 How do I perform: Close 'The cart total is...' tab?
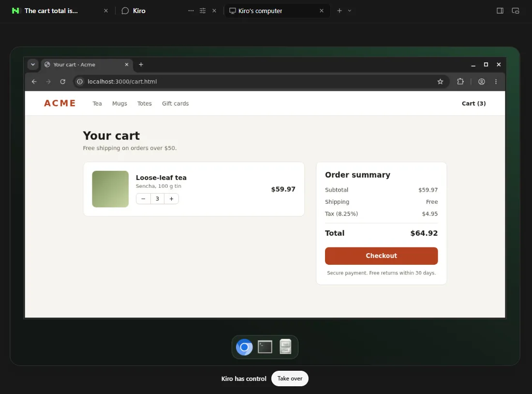coord(106,11)
